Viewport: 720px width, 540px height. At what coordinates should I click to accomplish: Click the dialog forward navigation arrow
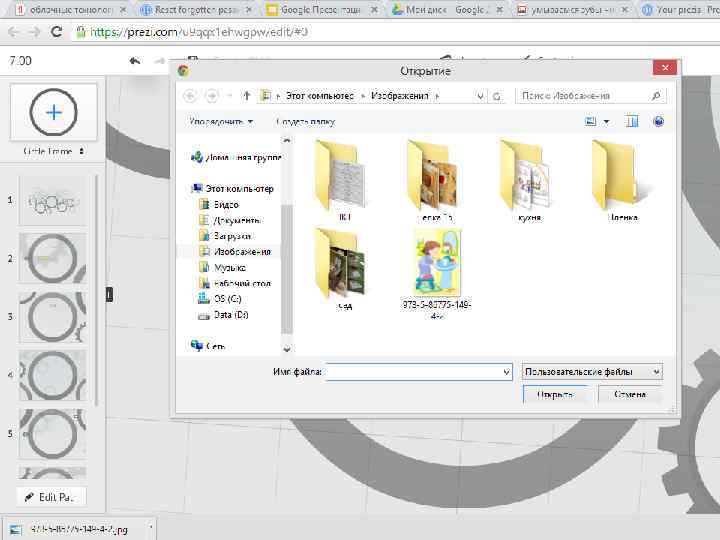(x=212, y=96)
